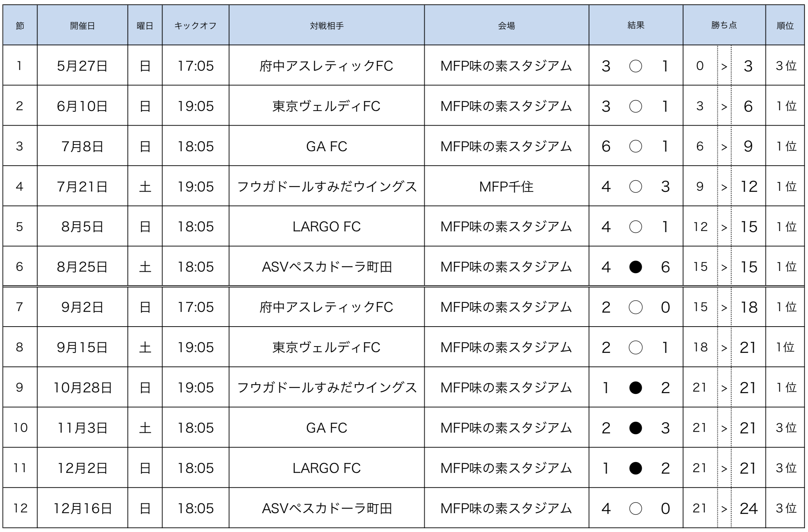The image size is (808, 532).
Task: Click the filled loss circle in round 6
Action: (635, 267)
